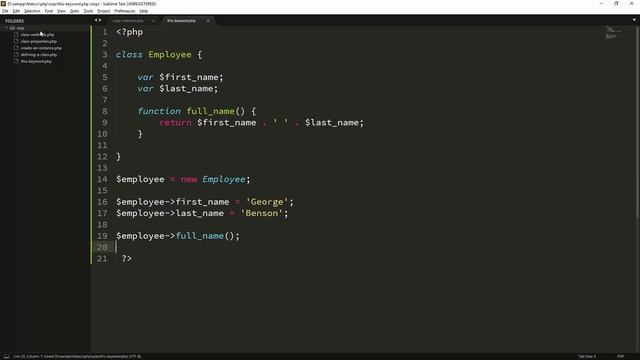Click the full_name function definition on line 8
The image size is (640, 360).
[211, 111]
